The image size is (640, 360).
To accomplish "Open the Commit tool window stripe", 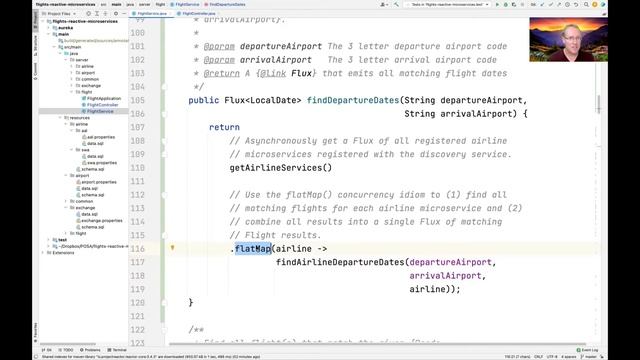I will point(36,71).
